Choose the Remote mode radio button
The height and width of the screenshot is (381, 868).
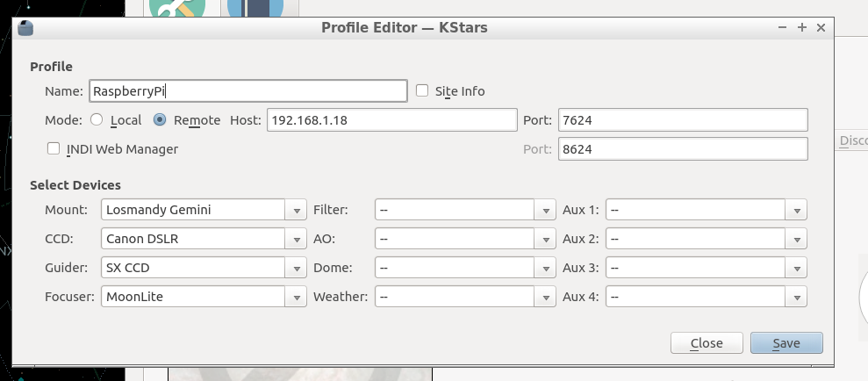click(160, 120)
